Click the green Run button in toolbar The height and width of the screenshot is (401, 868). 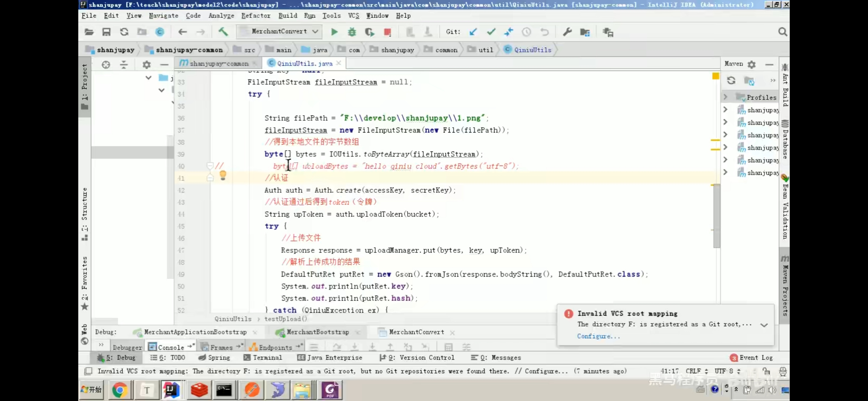[x=334, y=32]
